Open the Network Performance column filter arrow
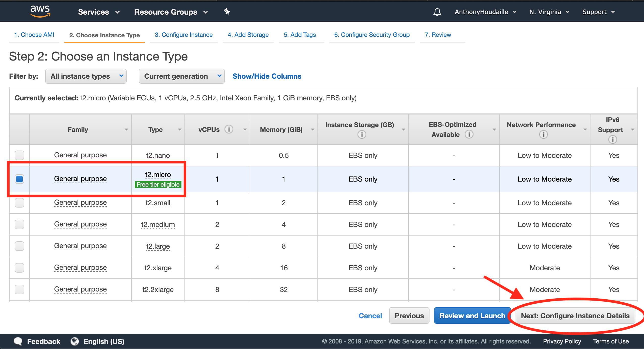Screen dimensions: 644x349 click(x=585, y=130)
